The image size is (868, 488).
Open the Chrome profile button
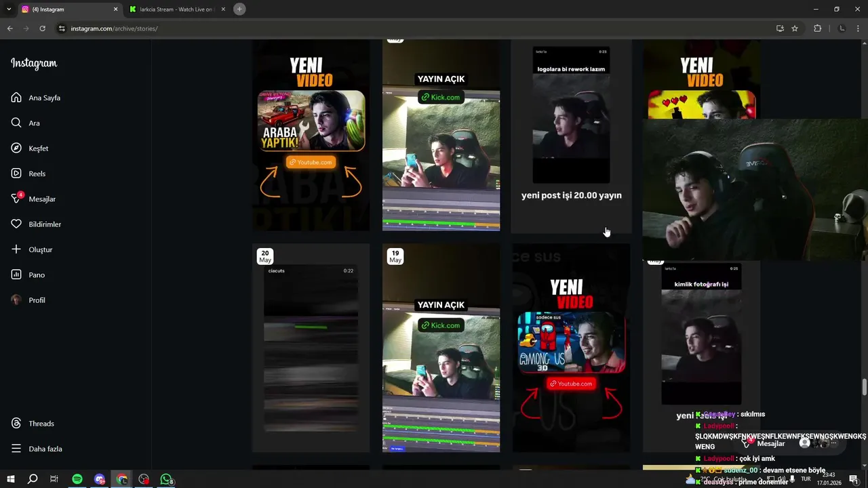[x=842, y=28]
